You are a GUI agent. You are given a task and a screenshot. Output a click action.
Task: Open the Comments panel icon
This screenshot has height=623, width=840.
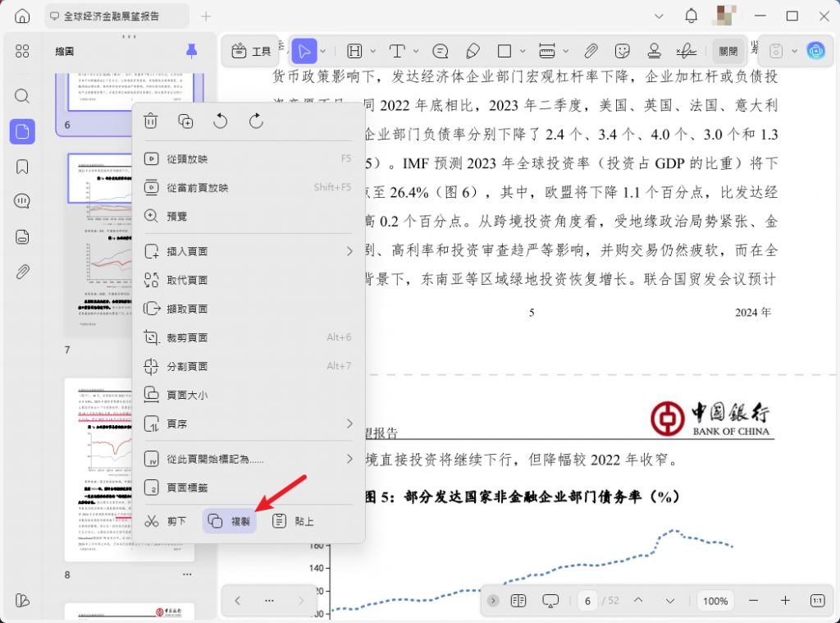click(x=22, y=202)
